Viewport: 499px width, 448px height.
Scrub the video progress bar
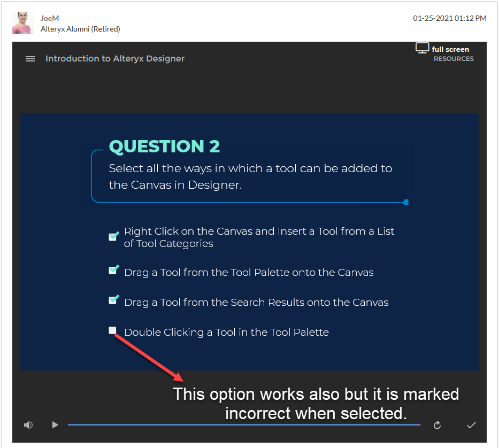tap(243, 424)
